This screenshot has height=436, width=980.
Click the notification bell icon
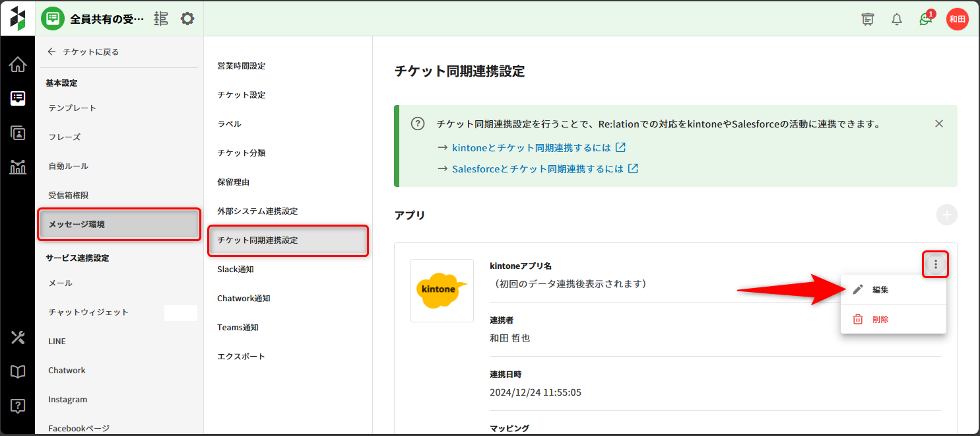(x=896, y=19)
